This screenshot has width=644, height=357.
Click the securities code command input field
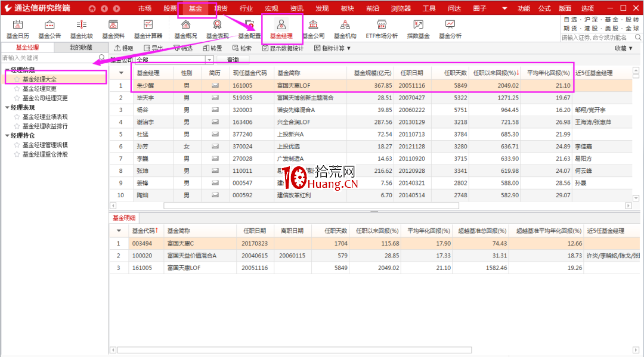pyautogui.click(x=597, y=38)
